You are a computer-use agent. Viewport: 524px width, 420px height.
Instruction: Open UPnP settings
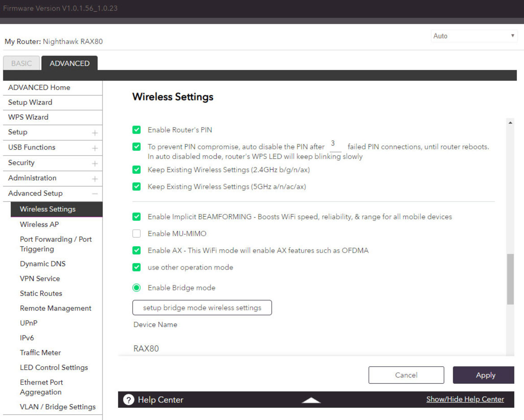point(28,323)
